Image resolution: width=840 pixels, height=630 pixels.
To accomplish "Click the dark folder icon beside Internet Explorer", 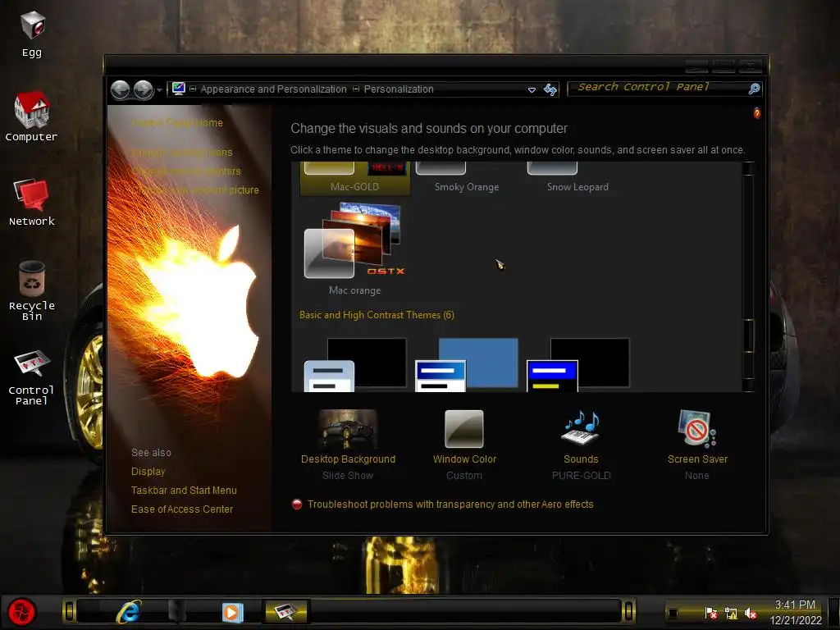I will pos(176,612).
